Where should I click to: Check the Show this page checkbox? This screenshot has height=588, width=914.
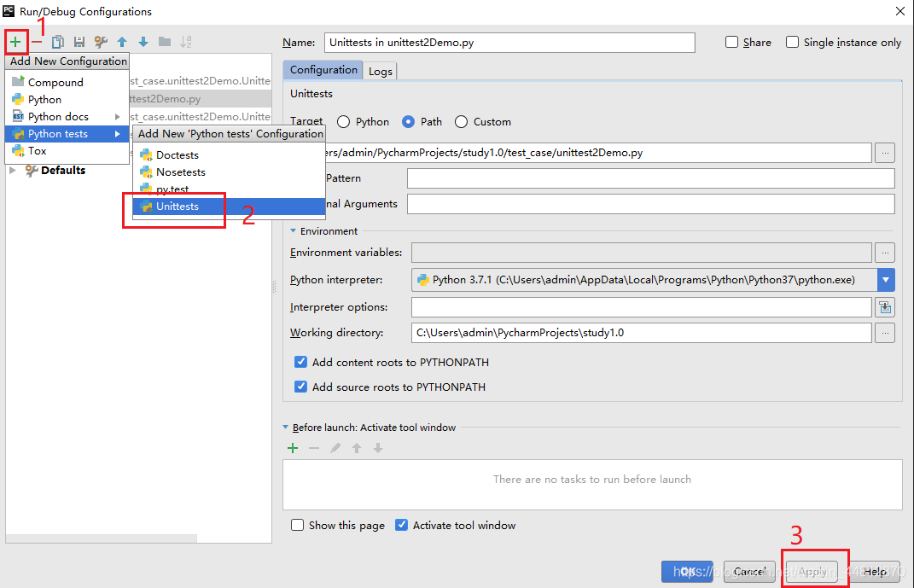297,525
